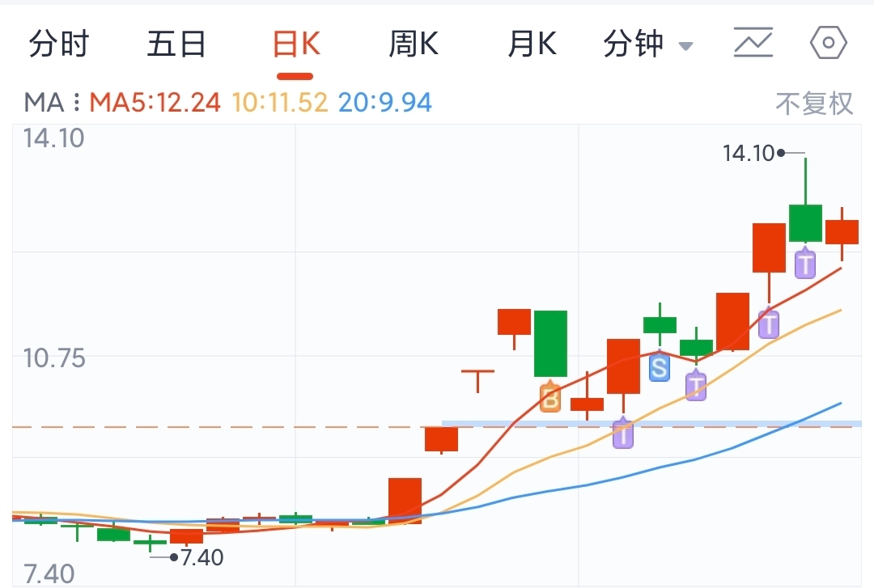874x588 pixels.
Task: Open the 分钟 interval selector
Action: [647, 44]
